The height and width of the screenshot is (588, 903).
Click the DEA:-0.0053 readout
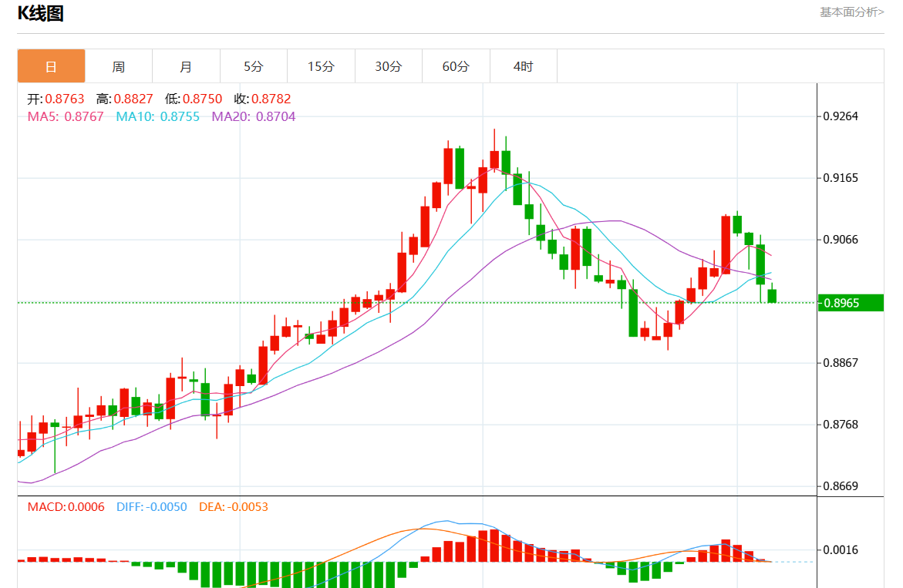233,507
